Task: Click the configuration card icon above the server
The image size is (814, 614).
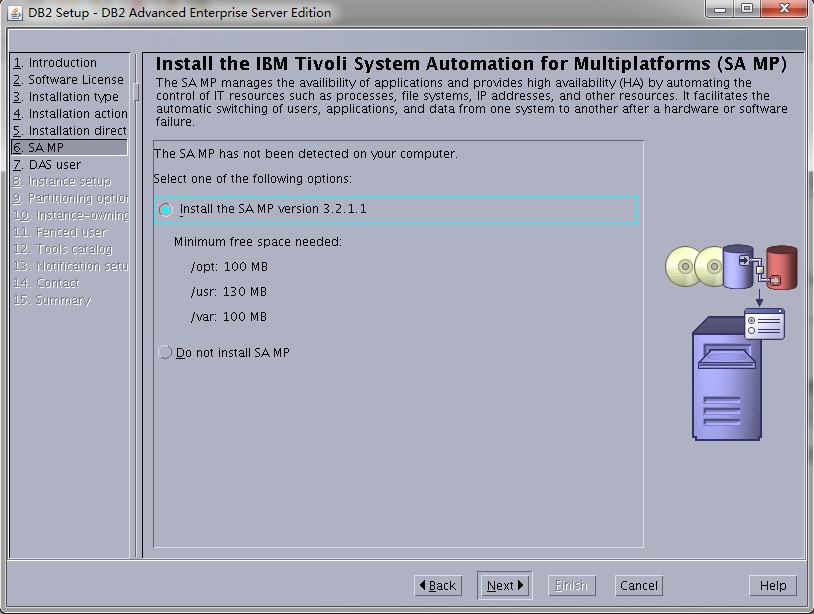Action: [x=764, y=324]
